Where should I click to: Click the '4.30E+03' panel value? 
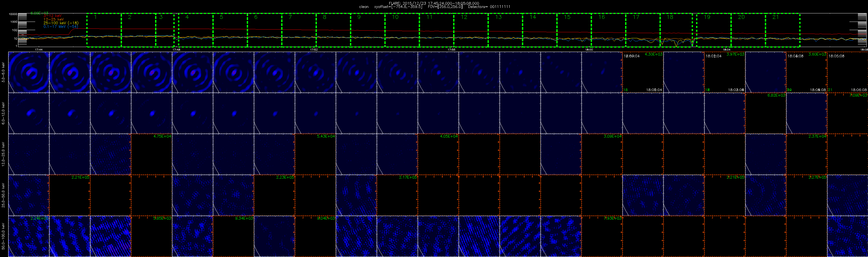tap(653, 54)
